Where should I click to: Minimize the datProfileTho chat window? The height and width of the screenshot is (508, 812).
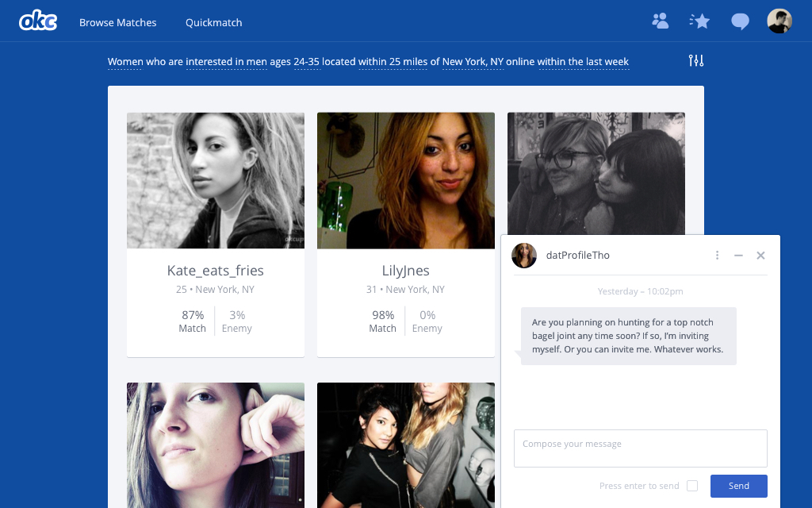(738, 255)
